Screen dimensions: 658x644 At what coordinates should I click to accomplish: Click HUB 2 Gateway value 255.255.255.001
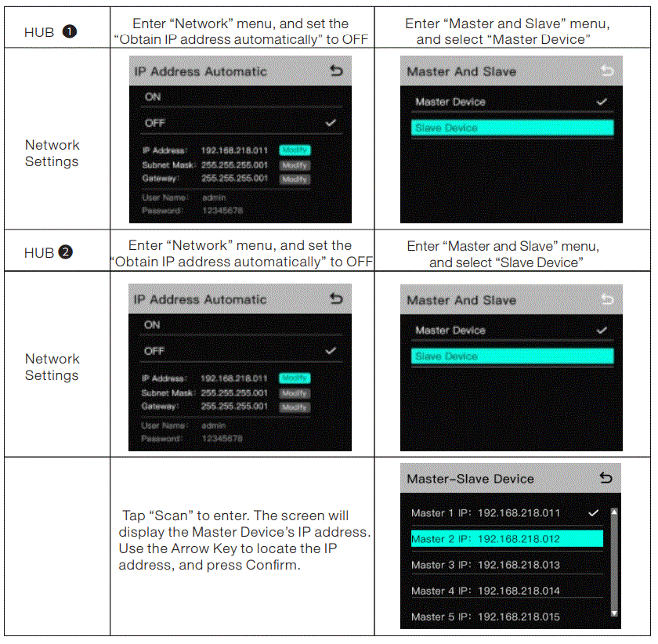(x=233, y=407)
